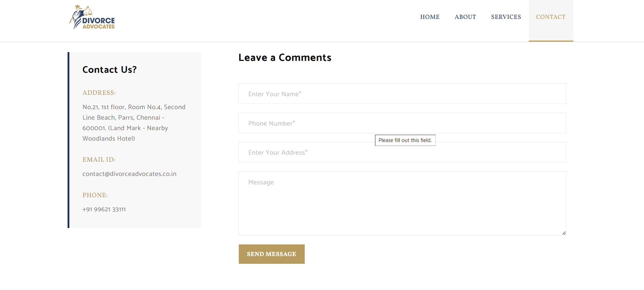Click the Contact Us? heading
The width and height of the screenshot is (644, 290).
[x=109, y=70]
